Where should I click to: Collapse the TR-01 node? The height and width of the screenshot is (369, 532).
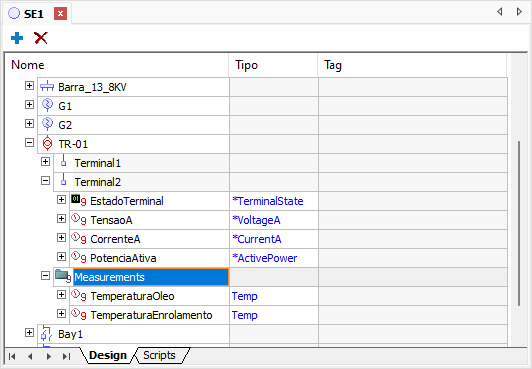click(x=30, y=142)
